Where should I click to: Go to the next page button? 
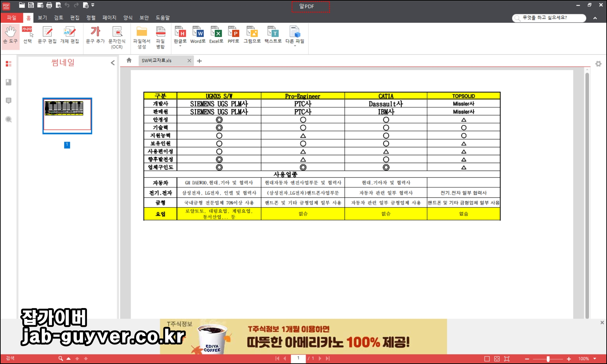pyautogui.click(x=320, y=359)
